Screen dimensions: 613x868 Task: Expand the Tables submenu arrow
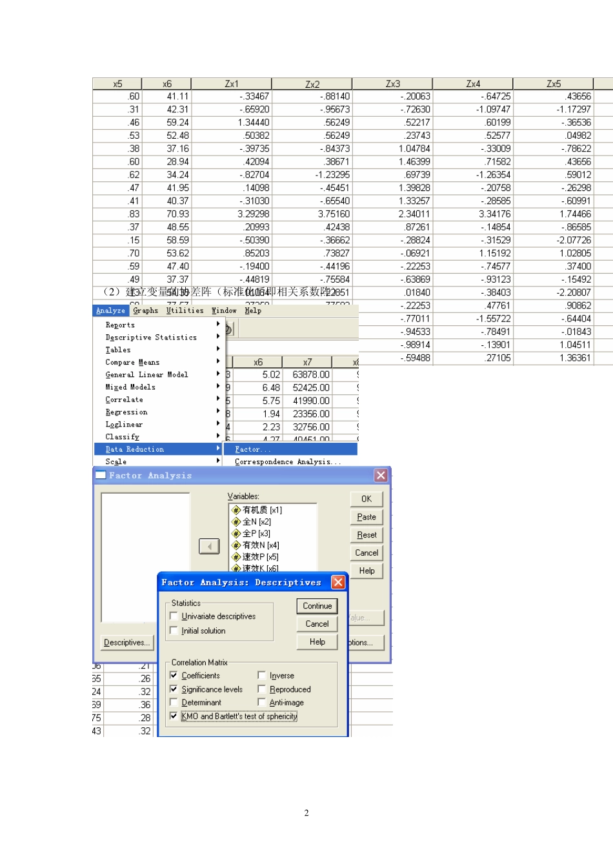tap(218, 349)
